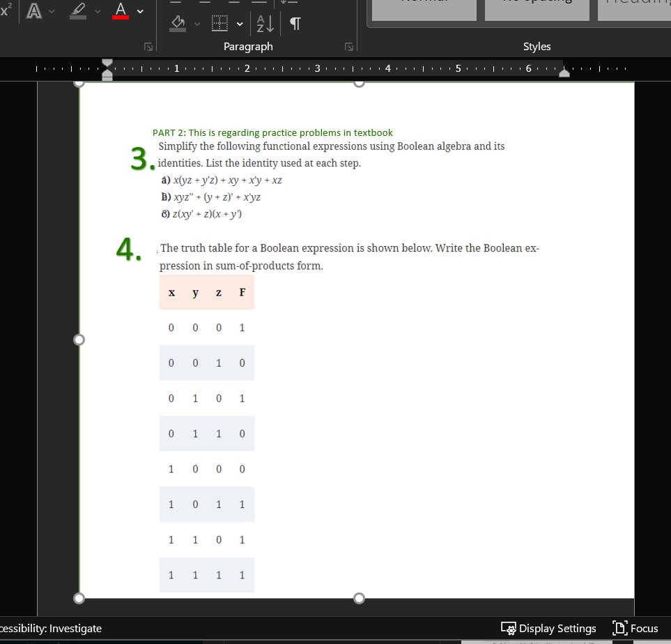
Task: Run Accessibility Investigate check
Action: (51, 628)
